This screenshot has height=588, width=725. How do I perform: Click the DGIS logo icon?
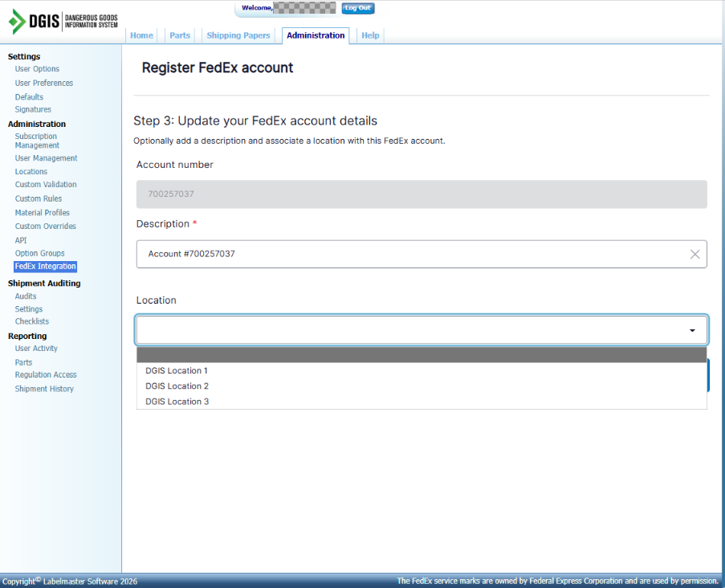coord(17,22)
